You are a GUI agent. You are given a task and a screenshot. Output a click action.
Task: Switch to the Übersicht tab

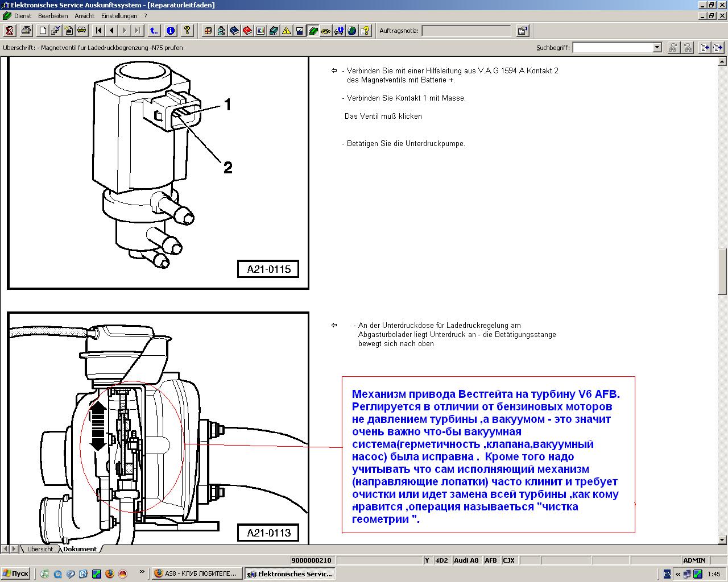click(x=40, y=549)
